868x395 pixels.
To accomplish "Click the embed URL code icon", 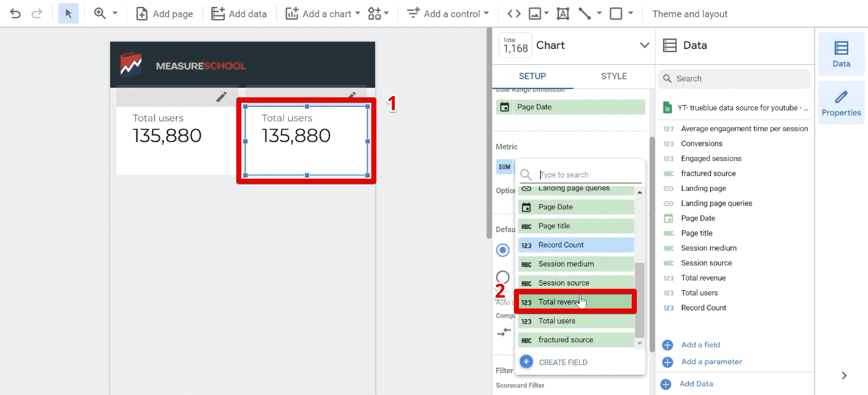I will [513, 13].
